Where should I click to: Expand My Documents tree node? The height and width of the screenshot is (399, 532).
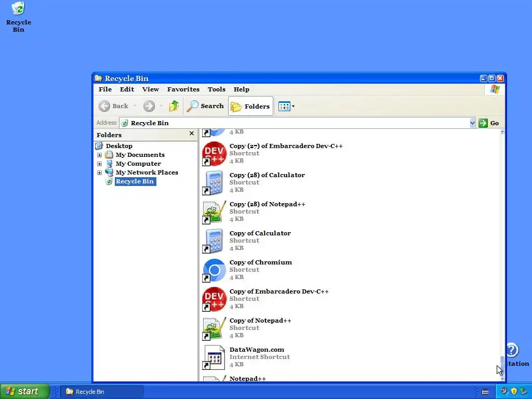99,155
